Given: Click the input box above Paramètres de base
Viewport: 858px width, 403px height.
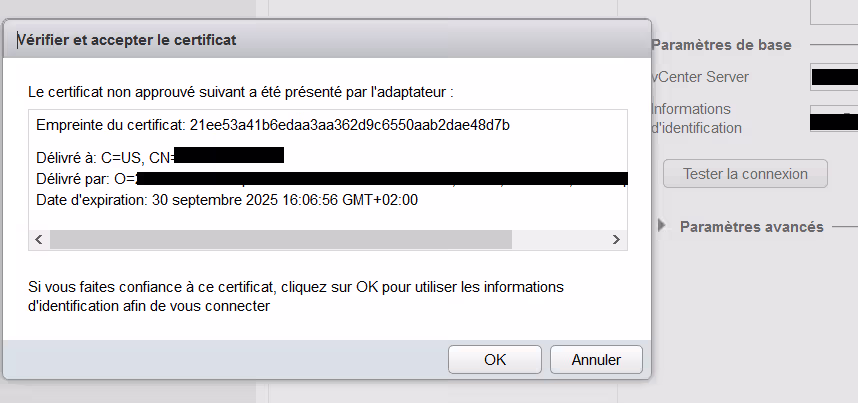Looking at the screenshot, I should (833, 10).
